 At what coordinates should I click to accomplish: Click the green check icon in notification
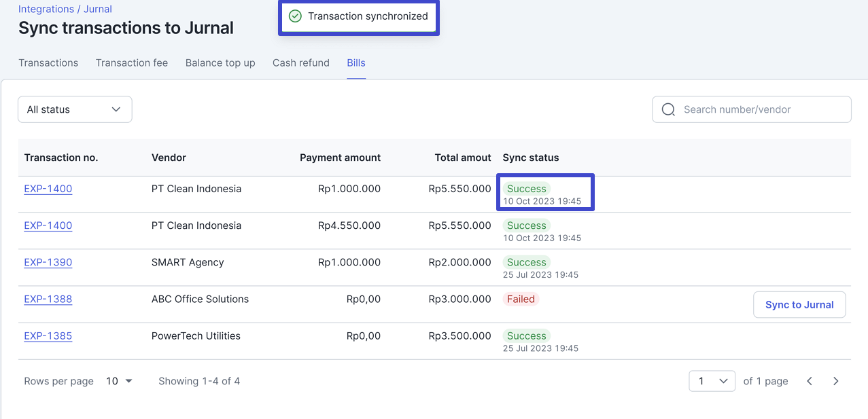[295, 16]
